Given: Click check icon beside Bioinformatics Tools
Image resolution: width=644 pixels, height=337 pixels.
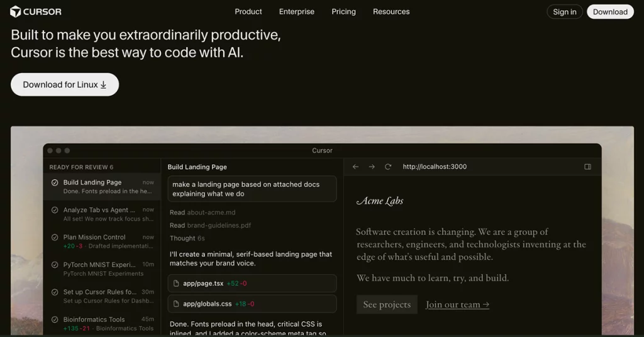Looking at the screenshot, I should 55,319.
